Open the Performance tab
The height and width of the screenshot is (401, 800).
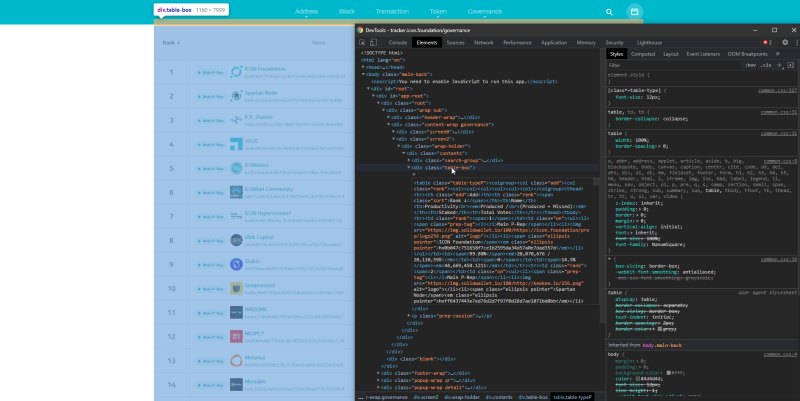[x=517, y=42]
